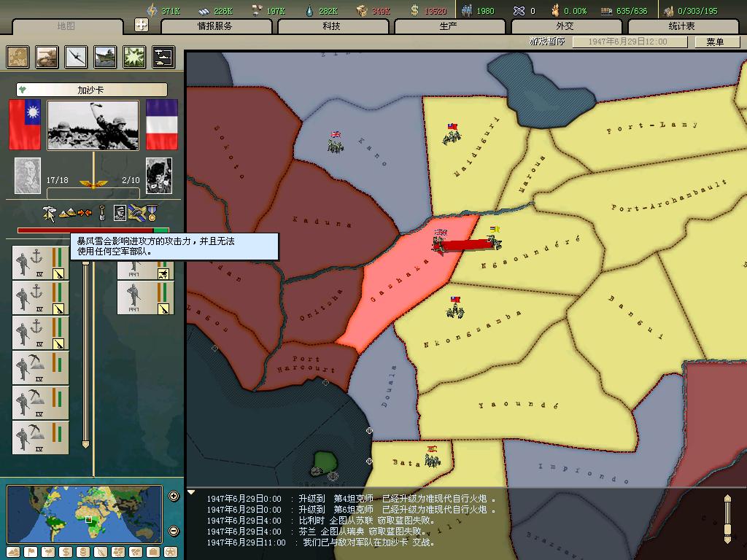
Task: Switch to partisan knife map mode
Action: [101, 552]
